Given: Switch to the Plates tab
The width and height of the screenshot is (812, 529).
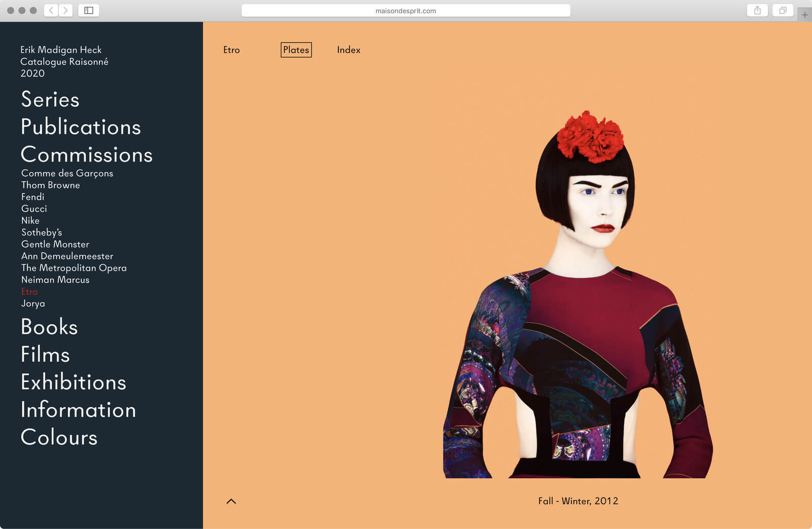Looking at the screenshot, I should click(x=296, y=50).
